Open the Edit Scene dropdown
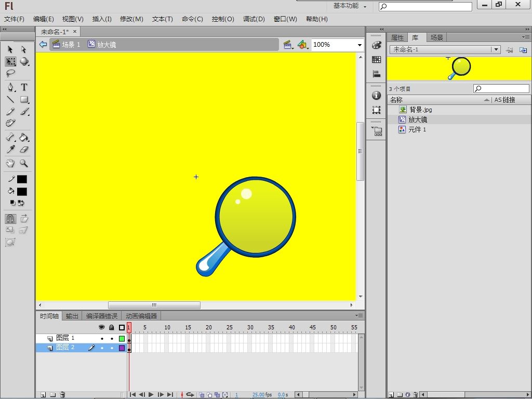The image size is (532, 399). point(288,45)
